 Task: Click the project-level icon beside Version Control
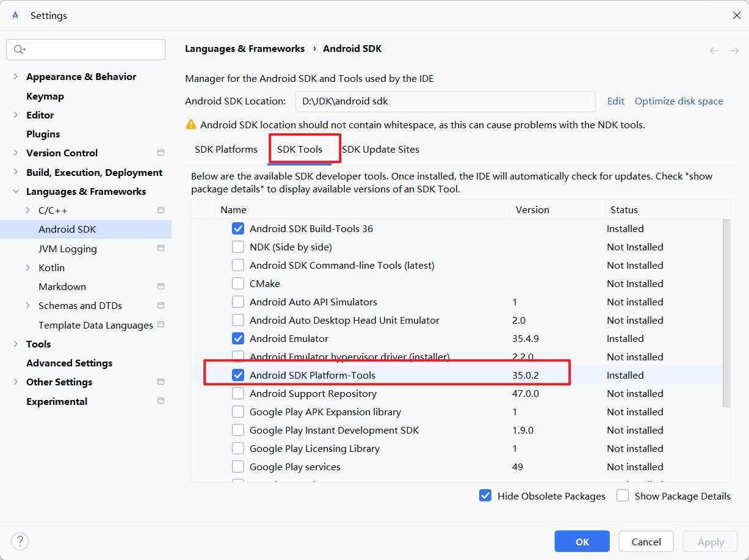pyautogui.click(x=161, y=153)
